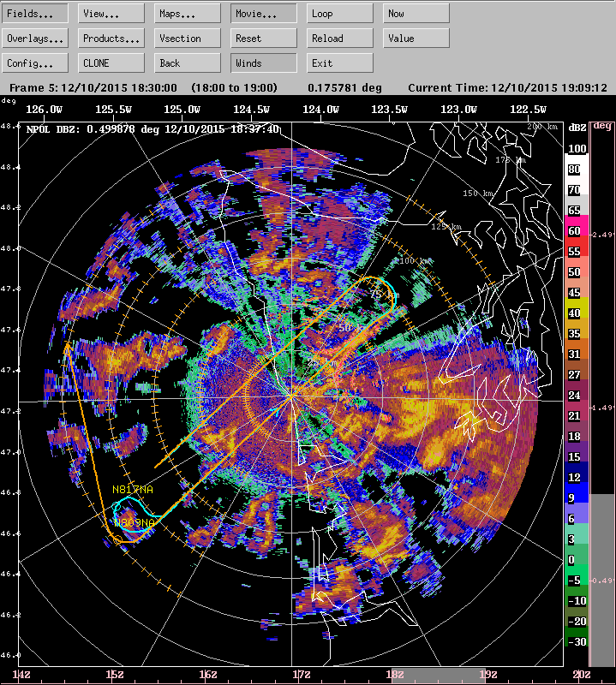Open the Fields... menu button
The height and width of the screenshot is (685, 616).
pos(35,14)
